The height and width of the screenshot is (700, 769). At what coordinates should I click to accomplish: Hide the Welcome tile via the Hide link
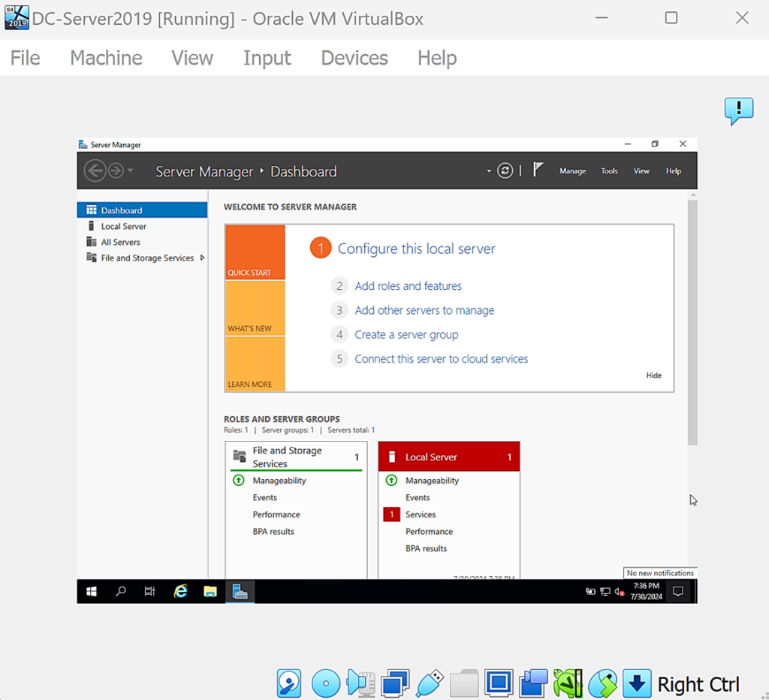653,376
